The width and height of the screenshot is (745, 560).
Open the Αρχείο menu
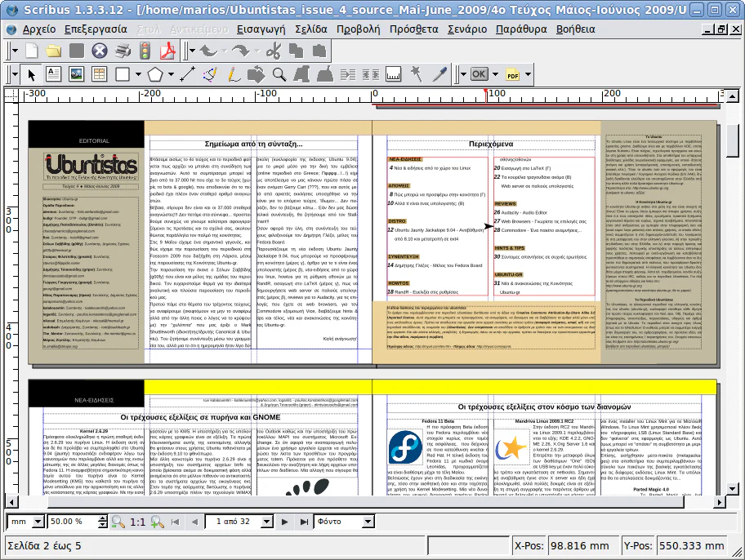39,29
